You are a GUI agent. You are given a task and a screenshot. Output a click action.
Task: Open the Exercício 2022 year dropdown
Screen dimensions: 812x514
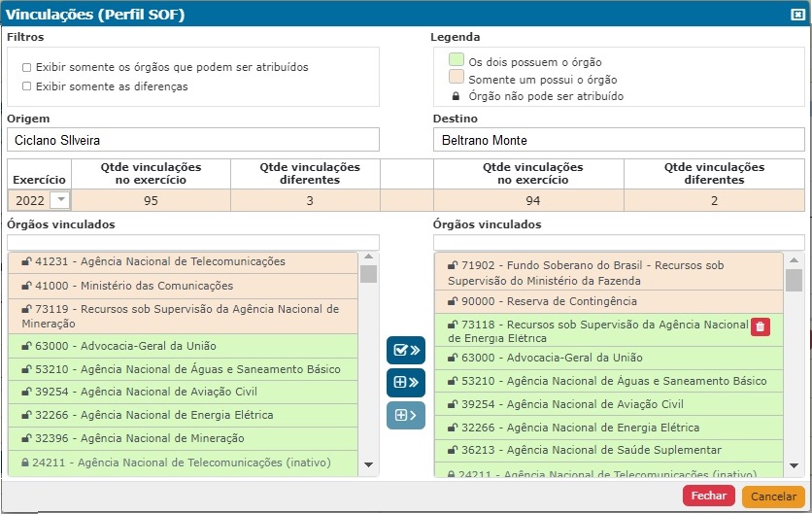(60, 200)
